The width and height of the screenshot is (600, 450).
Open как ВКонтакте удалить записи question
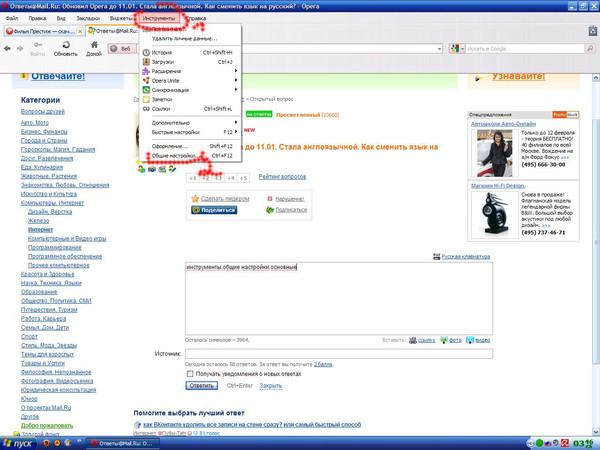click(252, 424)
